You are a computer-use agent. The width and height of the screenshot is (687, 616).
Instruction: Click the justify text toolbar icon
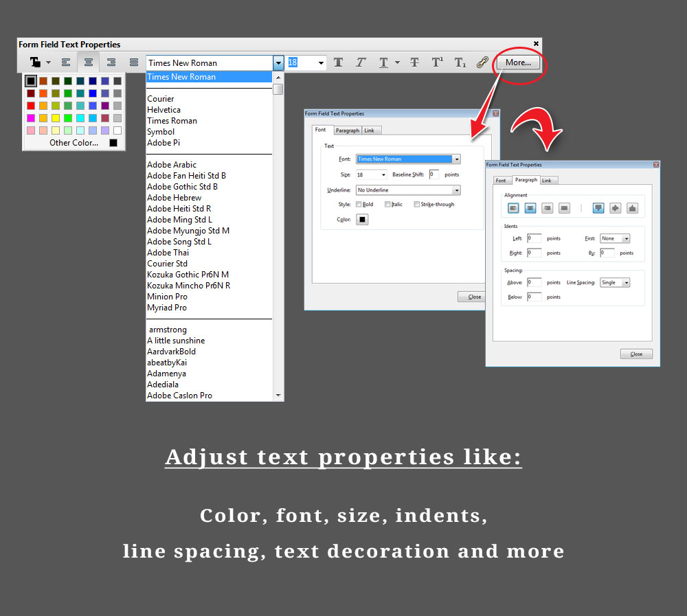[x=134, y=62]
